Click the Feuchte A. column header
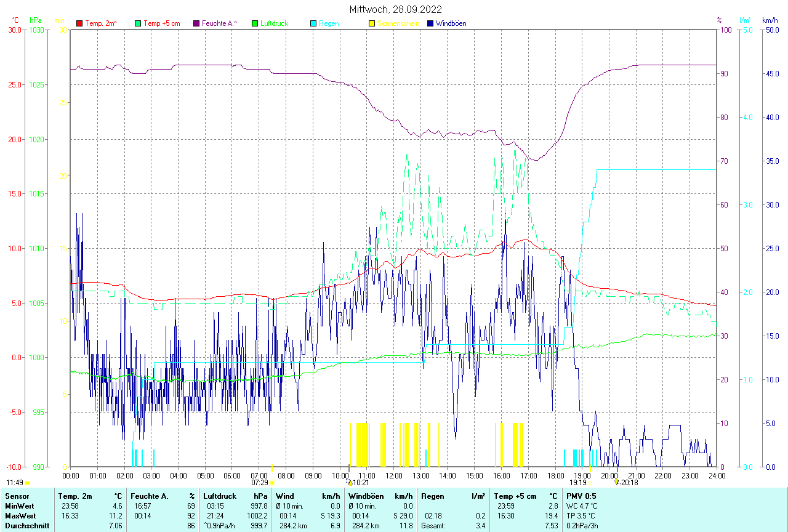 click(150, 496)
